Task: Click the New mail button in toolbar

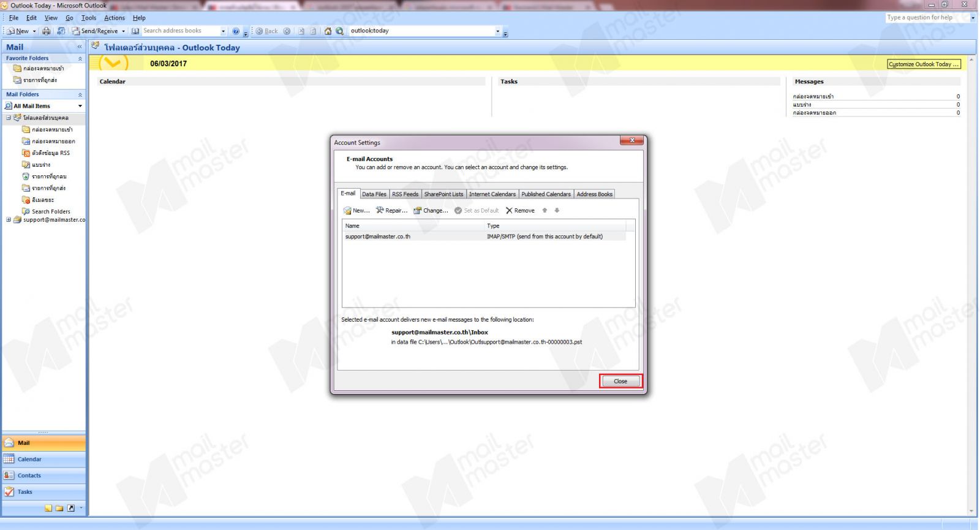Action: click(x=18, y=31)
